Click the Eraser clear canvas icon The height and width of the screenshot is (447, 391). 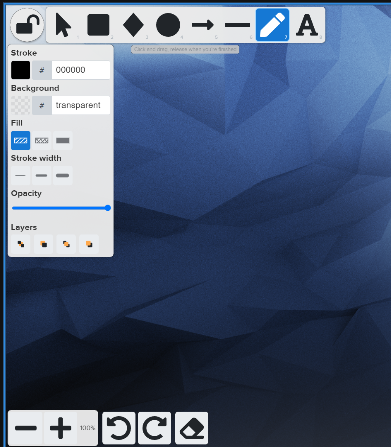click(192, 428)
